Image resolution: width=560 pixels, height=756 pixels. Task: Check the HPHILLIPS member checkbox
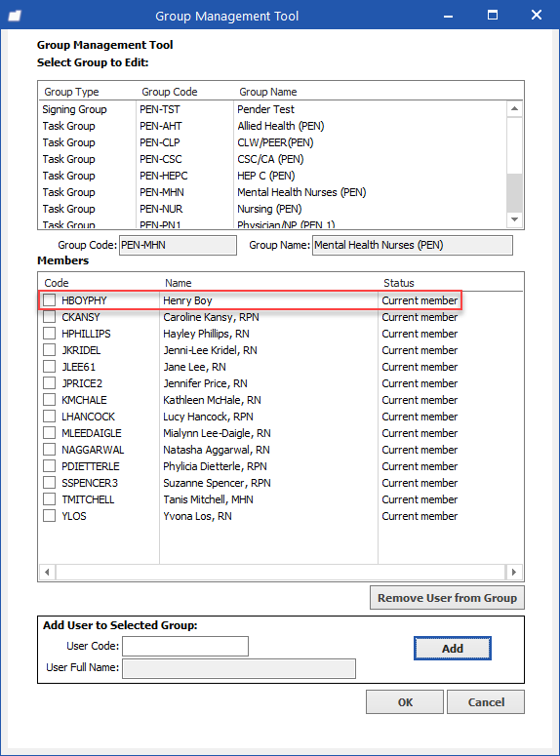tap(49, 334)
